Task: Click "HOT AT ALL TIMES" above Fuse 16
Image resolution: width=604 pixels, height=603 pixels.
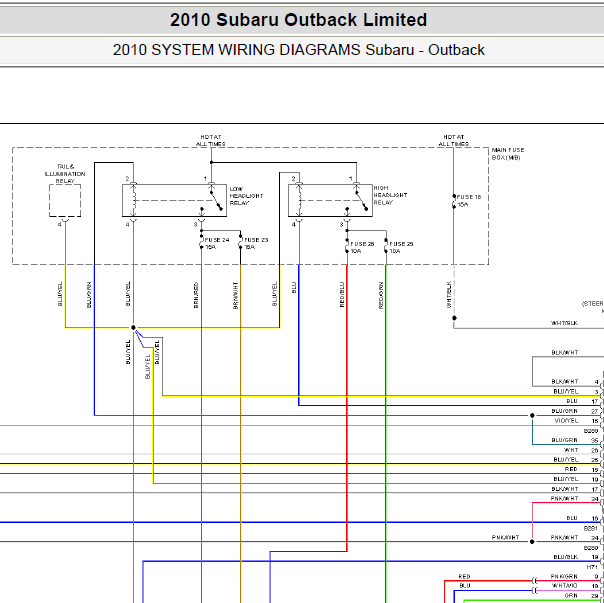Action: click(x=453, y=140)
